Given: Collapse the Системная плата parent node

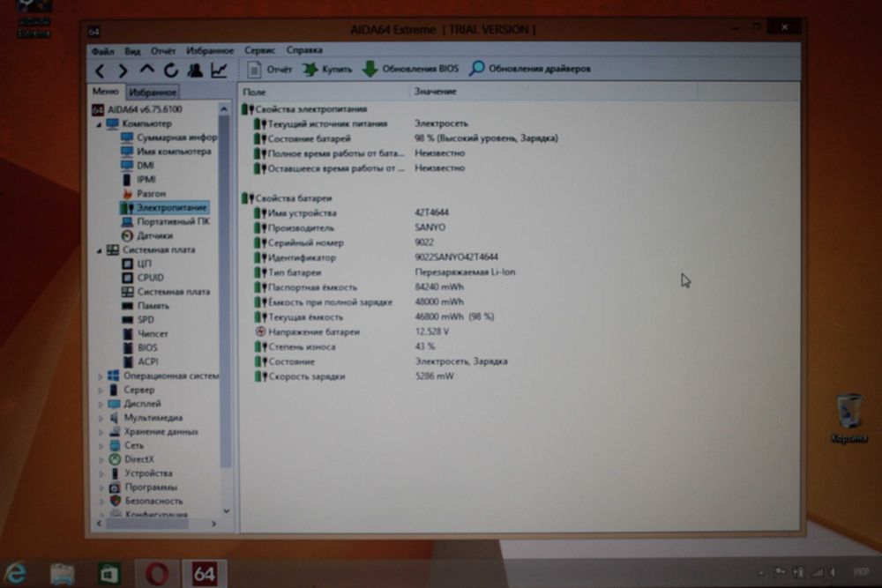Looking at the screenshot, I should (x=99, y=250).
